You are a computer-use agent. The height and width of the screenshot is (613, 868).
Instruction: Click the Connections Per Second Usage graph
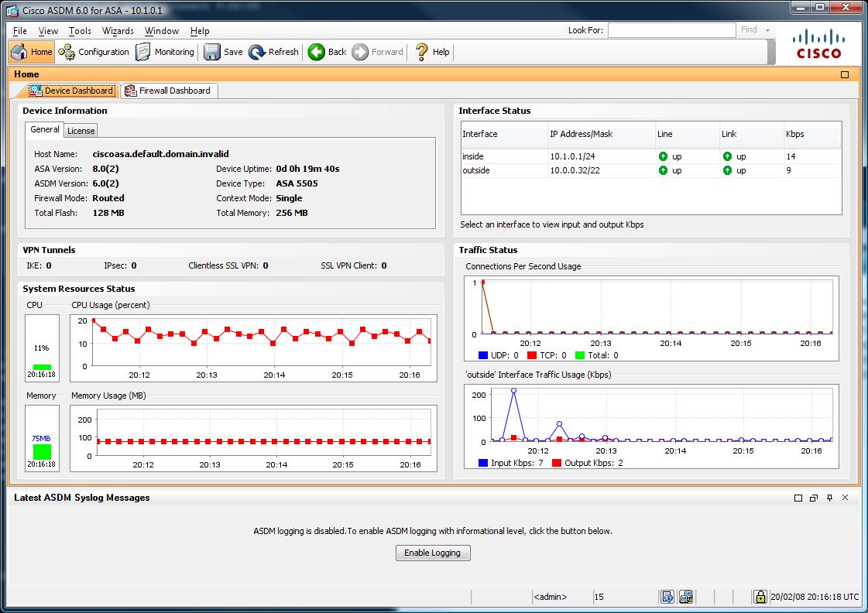pos(651,318)
